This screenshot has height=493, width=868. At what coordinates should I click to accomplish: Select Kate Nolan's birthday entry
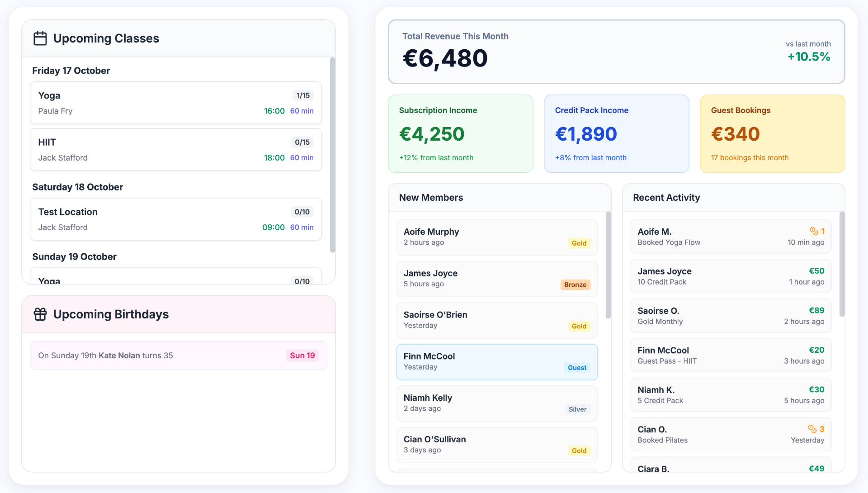pos(178,356)
